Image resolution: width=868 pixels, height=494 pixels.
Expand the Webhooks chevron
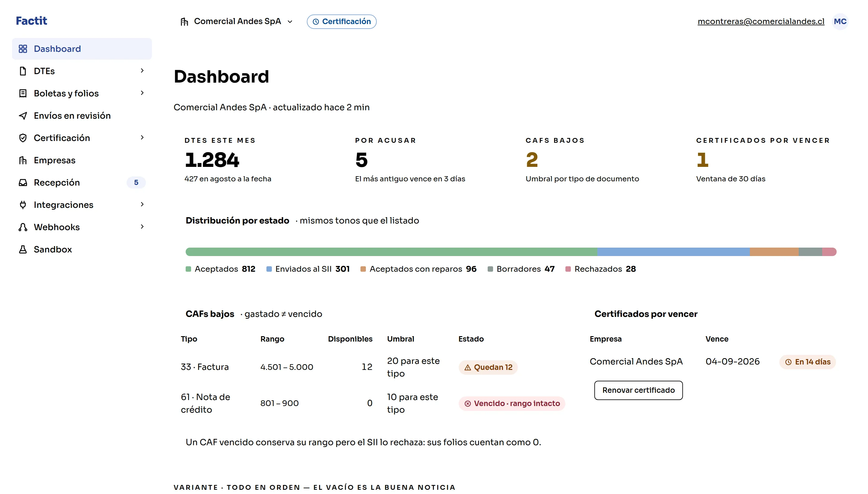(142, 227)
